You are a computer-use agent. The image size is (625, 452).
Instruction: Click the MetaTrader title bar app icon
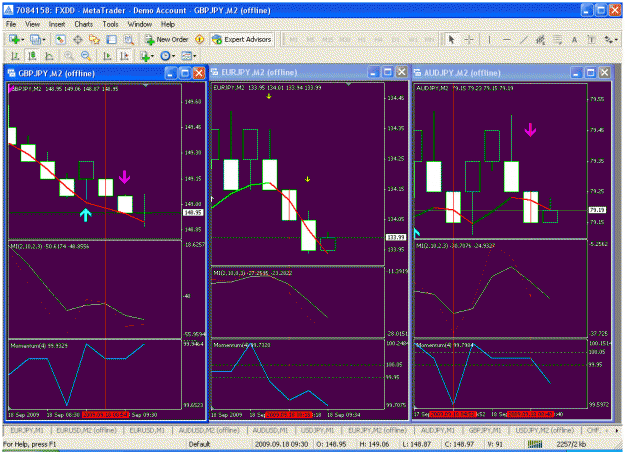(x=8, y=10)
